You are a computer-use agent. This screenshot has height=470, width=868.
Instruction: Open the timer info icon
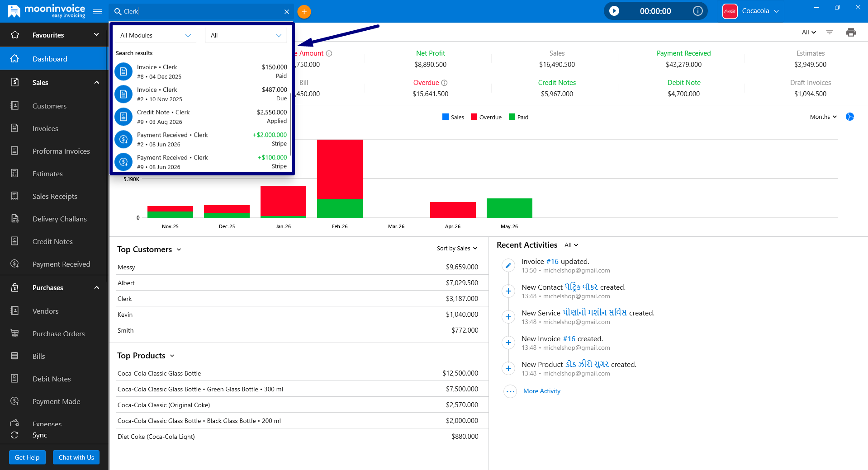pyautogui.click(x=698, y=11)
